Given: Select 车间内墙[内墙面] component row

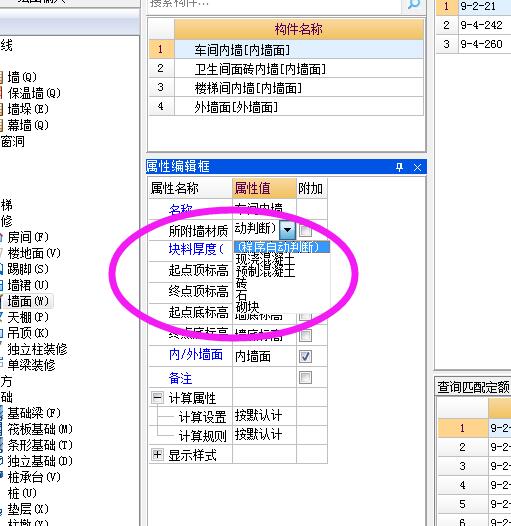Looking at the screenshot, I should point(286,50).
